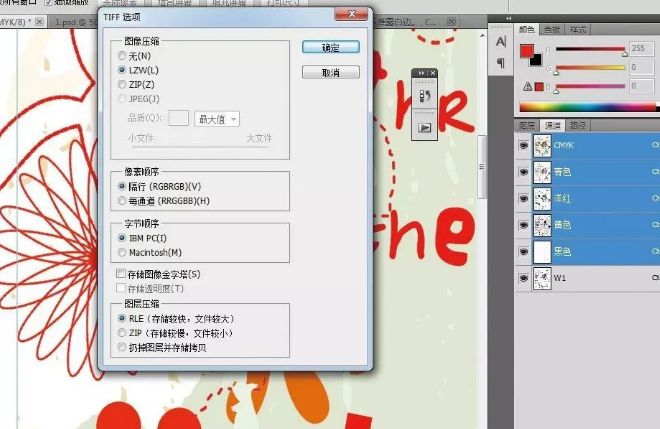Select the 青色 channel thumbnail
The image size is (660, 429).
pos(542,172)
